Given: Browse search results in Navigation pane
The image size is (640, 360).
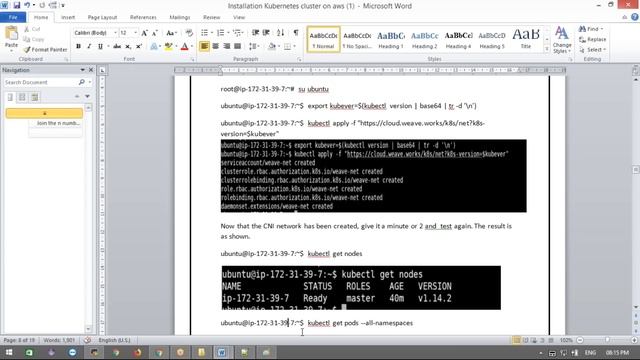Looking at the screenshot, I should (x=35, y=97).
